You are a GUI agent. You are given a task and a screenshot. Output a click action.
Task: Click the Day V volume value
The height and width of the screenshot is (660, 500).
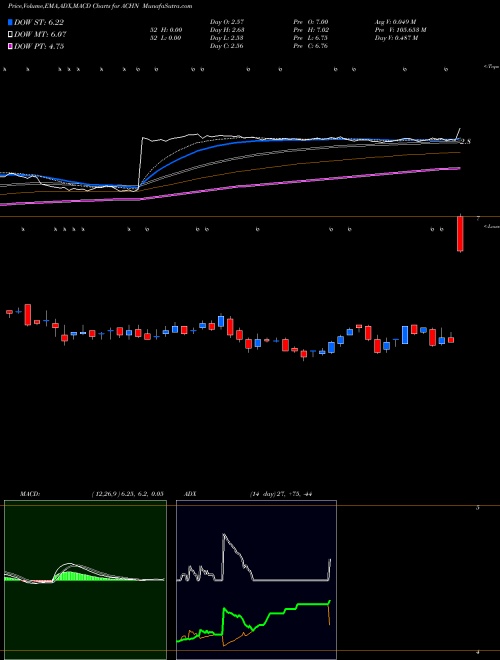(x=396, y=38)
